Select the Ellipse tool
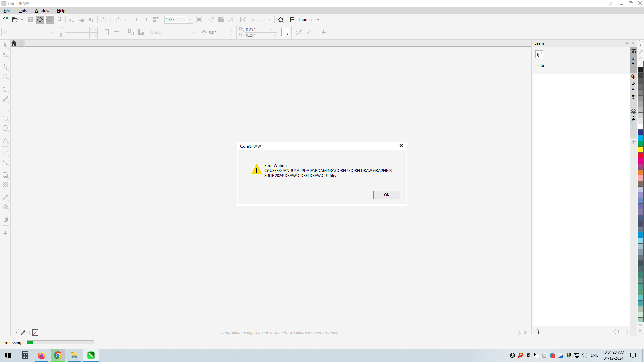 [6, 119]
